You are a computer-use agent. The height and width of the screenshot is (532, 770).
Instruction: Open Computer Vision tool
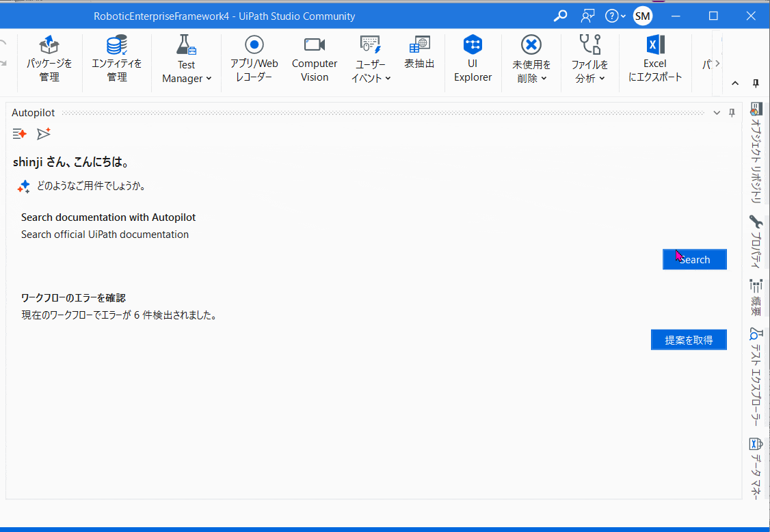[315, 59]
